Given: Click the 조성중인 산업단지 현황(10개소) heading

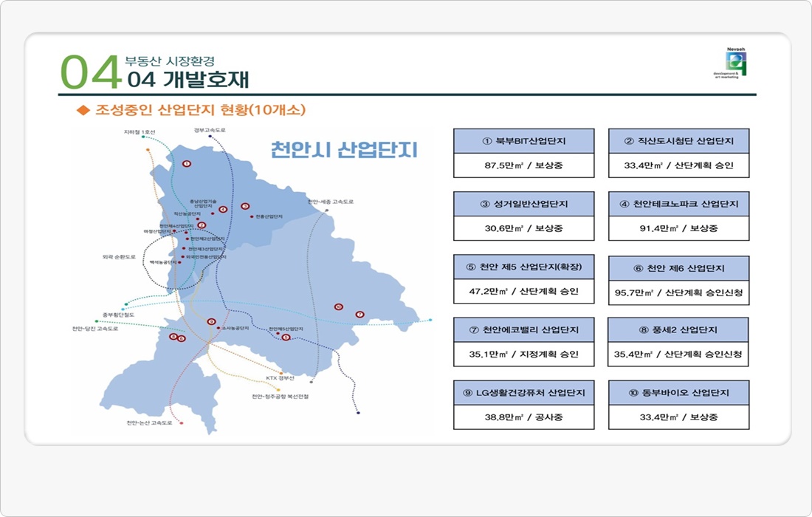Looking at the screenshot, I should coord(200,110).
